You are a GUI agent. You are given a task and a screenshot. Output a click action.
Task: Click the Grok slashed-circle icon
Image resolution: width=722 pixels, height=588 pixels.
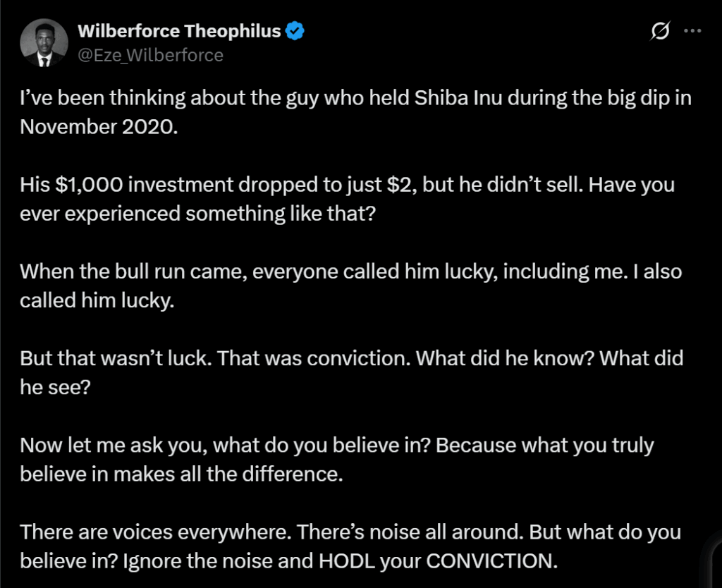click(x=661, y=31)
